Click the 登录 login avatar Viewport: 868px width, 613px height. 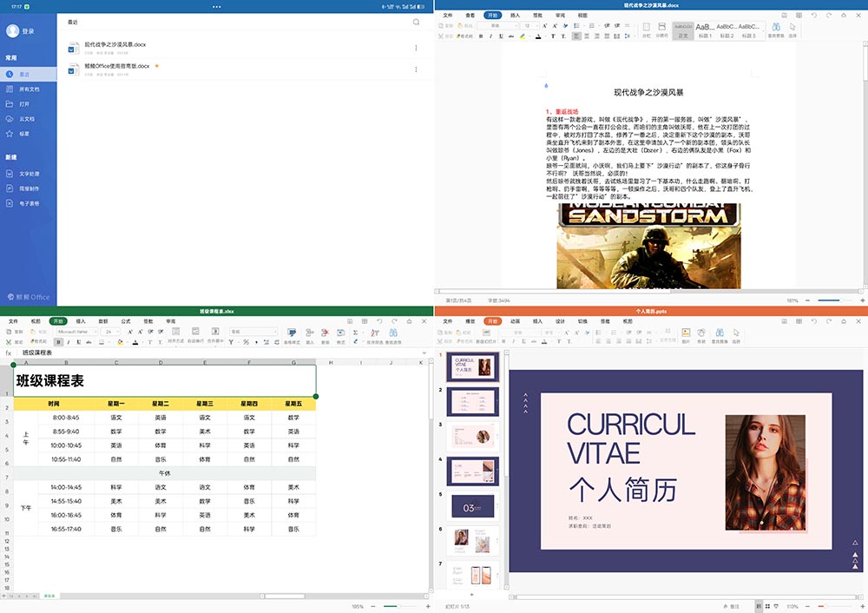(x=13, y=31)
